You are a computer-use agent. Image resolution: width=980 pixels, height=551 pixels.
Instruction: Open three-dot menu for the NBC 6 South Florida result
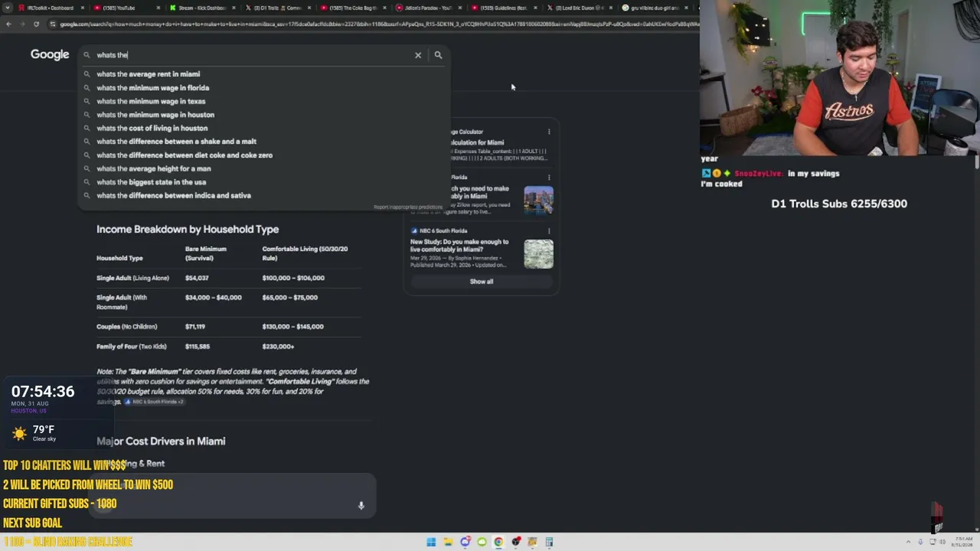(549, 230)
